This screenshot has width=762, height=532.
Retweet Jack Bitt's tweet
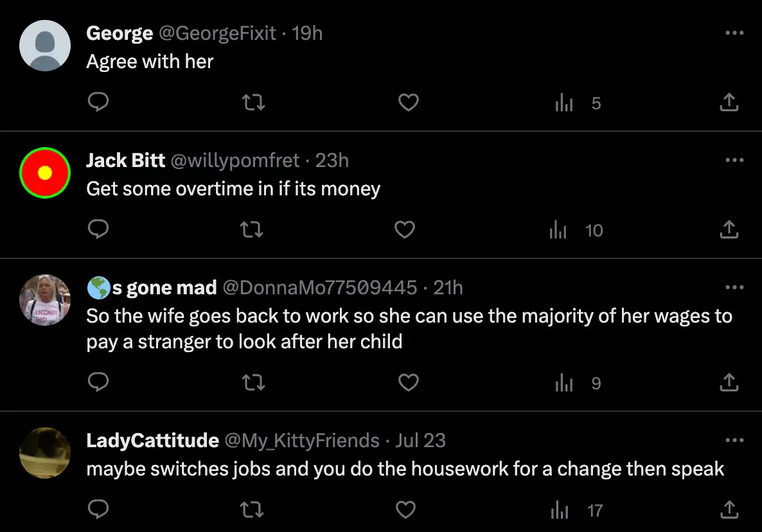[252, 230]
